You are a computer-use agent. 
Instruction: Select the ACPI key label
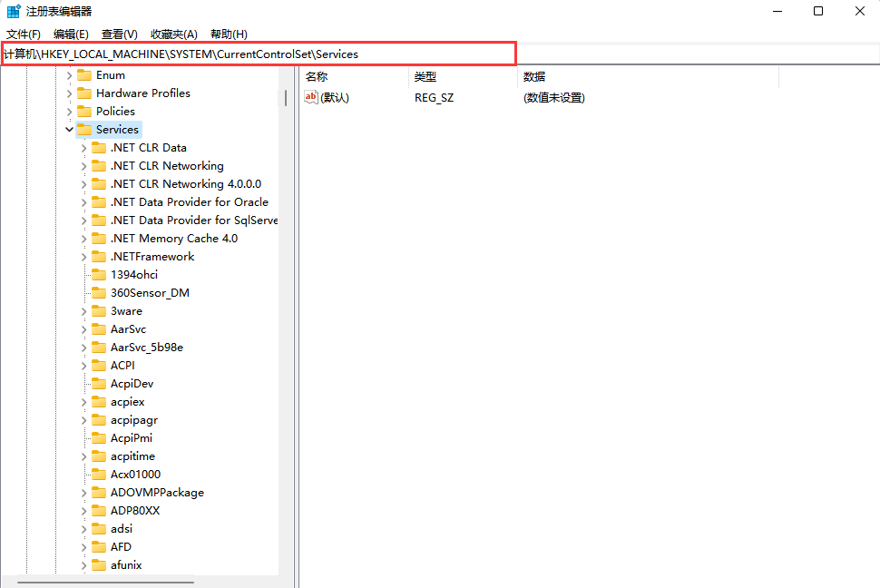122,366
